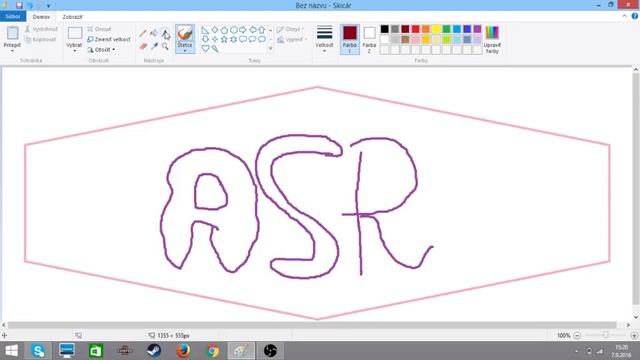Choose the right arrow shape

tap(243, 30)
